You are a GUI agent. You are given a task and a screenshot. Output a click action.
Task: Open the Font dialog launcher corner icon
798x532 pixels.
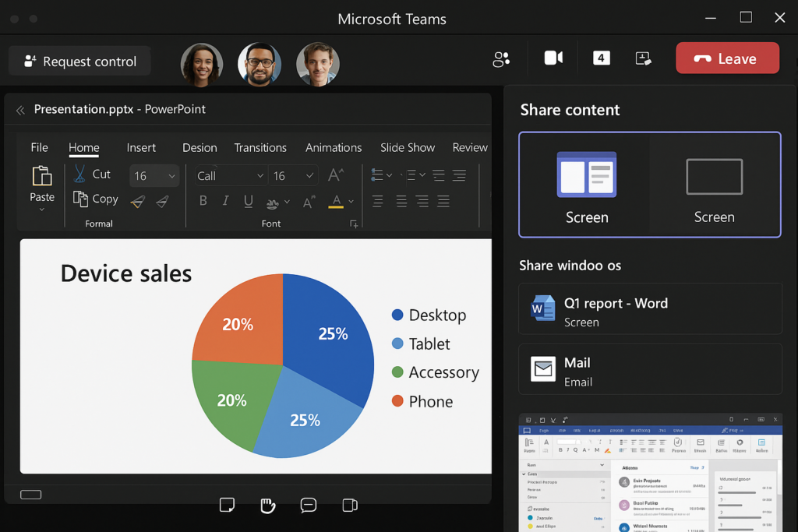[x=355, y=224]
